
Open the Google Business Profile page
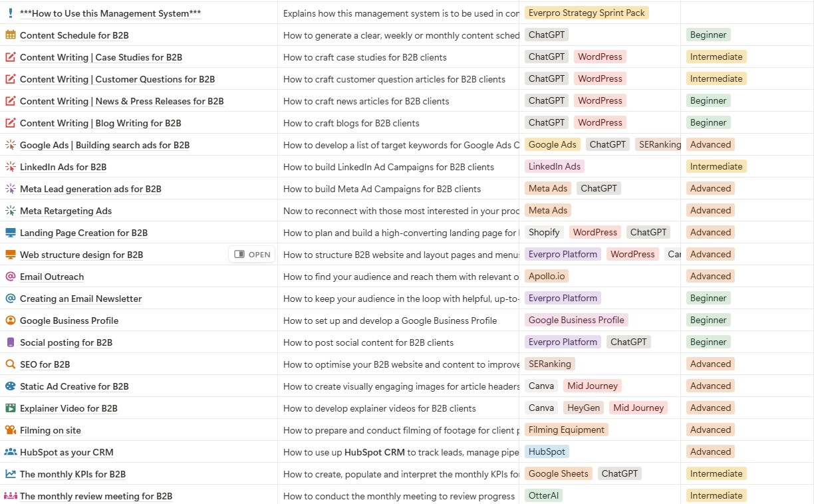click(69, 320)
